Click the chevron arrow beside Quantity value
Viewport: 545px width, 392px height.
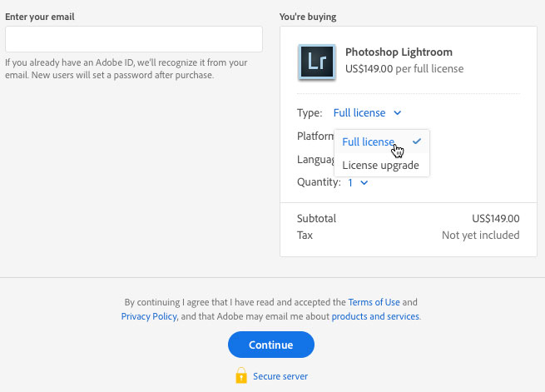click(x=364, y=183)
